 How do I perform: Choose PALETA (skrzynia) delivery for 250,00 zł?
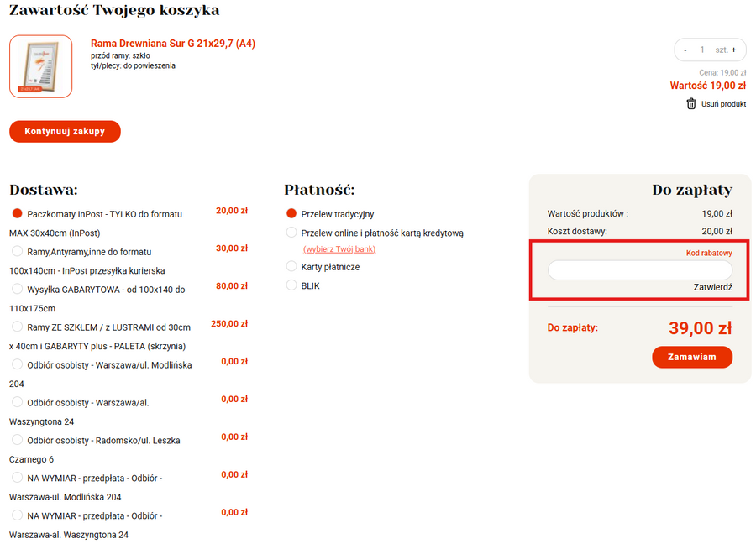(17, 327)
